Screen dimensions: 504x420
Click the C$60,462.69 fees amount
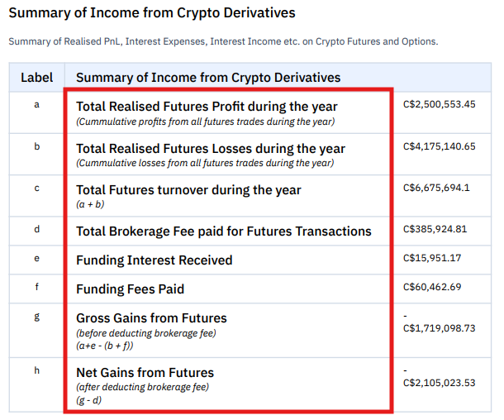pyautogui.click(x=431, y=287)
